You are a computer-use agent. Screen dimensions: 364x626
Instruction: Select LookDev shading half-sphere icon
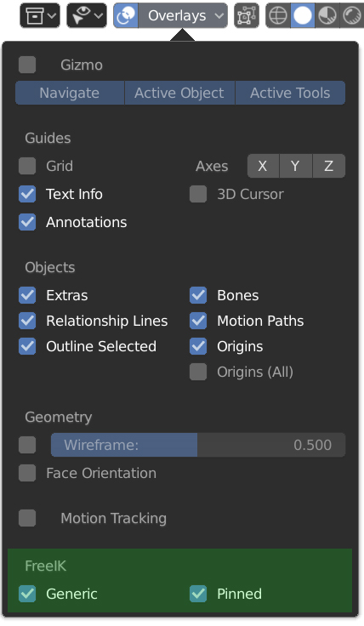coord(327,15)
